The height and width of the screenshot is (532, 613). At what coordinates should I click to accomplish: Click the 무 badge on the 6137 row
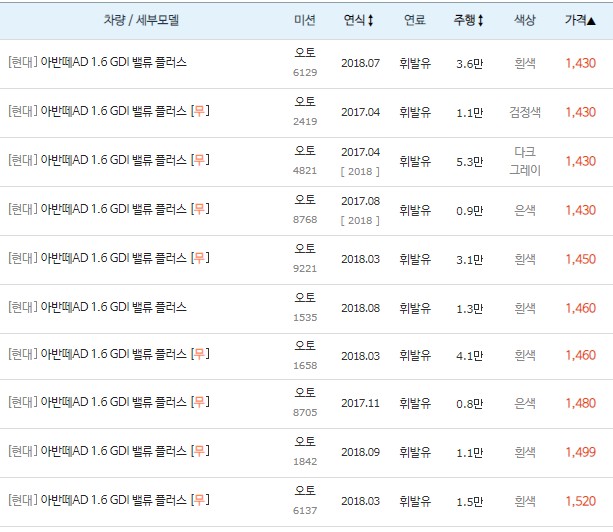(x=200, y=500)
